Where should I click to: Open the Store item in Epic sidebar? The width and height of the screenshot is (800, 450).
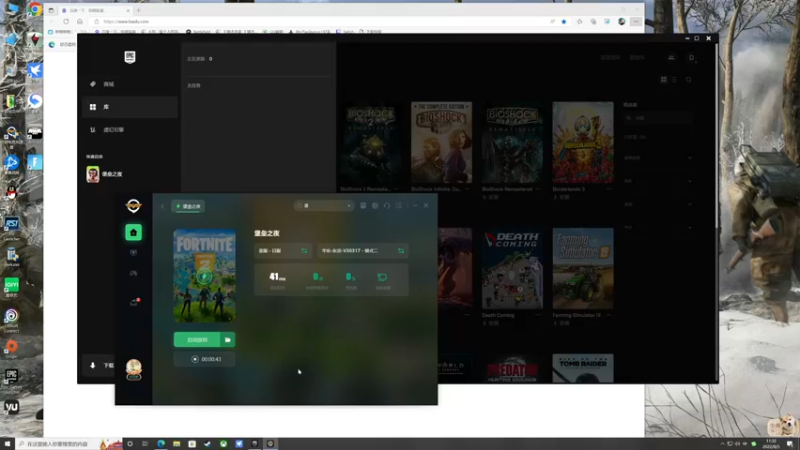tap(130, 84)
